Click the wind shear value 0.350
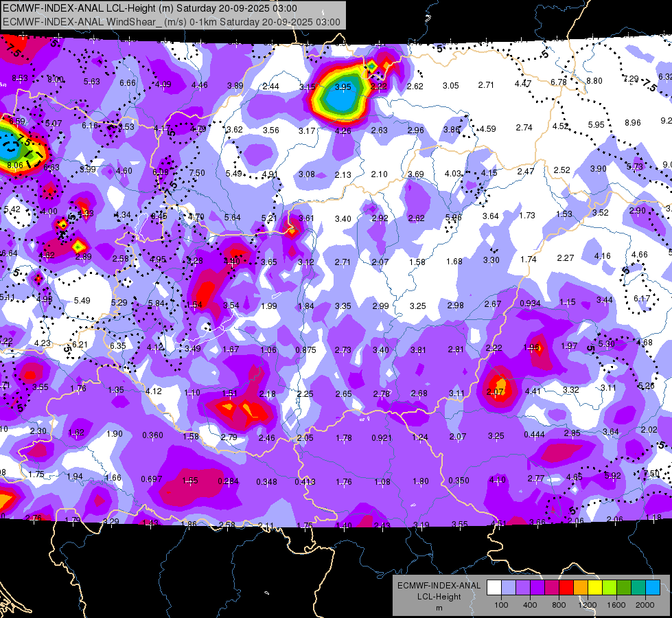Screen dimensions: 672x618 459,481
